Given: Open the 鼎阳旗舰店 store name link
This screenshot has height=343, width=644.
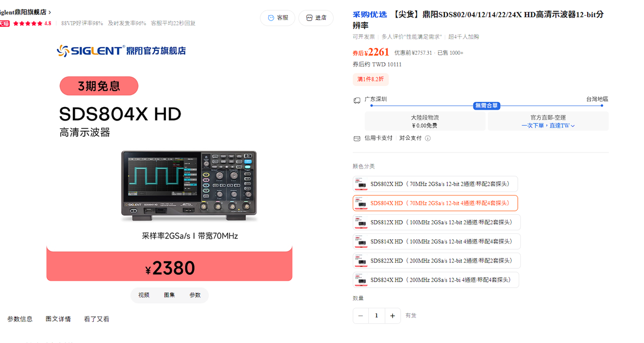Looking at the screenshot, I should [x=25, y=12].
